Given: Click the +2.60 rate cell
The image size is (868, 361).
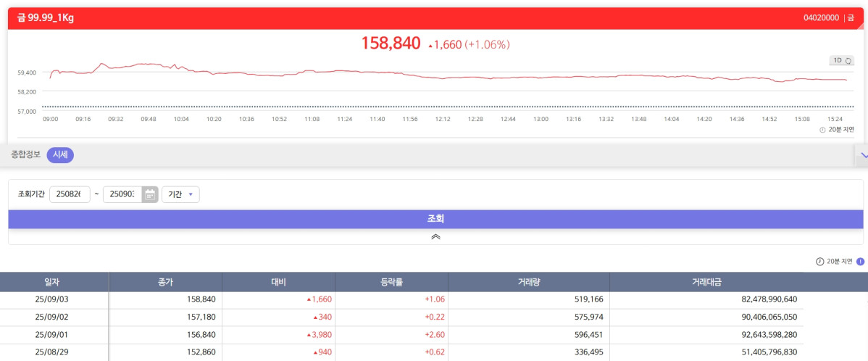Looking at the screenshot, I should pyautogui.click(x=435, y=334).
